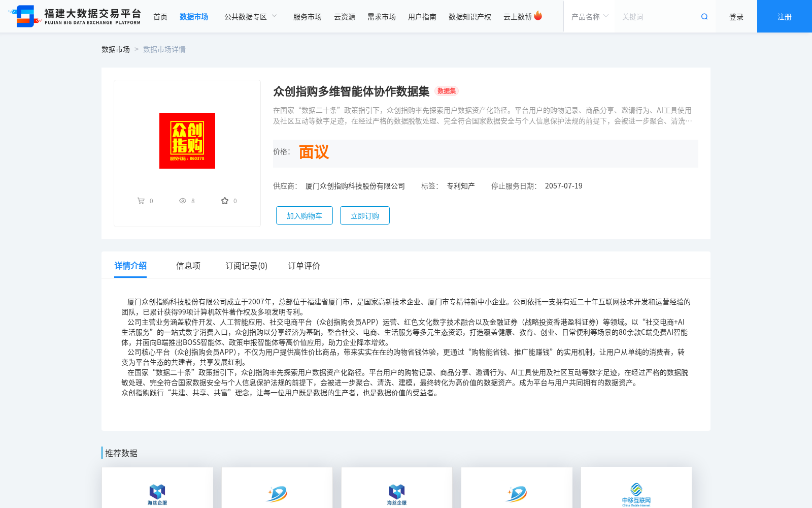Switch to the 订阅记录(0) tab
Screen dimensions: 812x508
point(247,266)
